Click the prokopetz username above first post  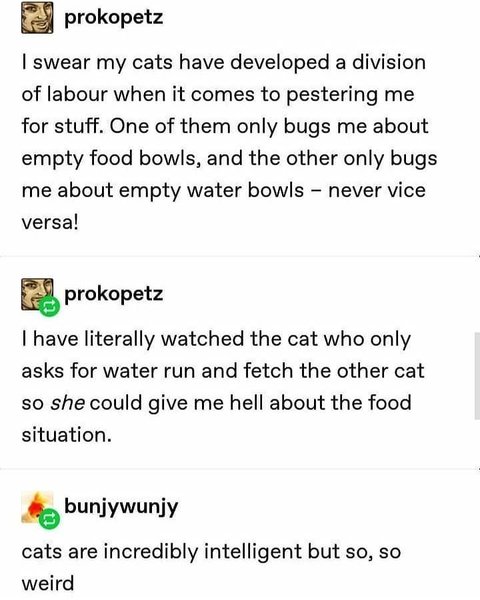pos(114,18)
